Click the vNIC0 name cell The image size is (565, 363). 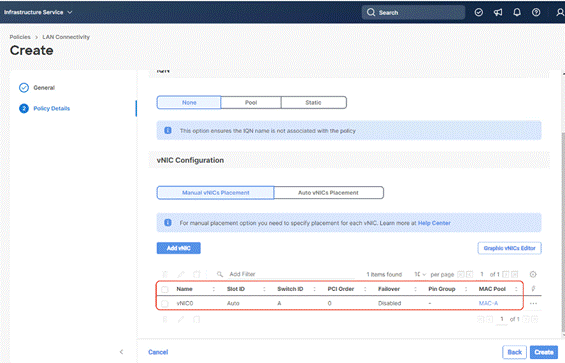pyautogui.click(x=185, y=304)
